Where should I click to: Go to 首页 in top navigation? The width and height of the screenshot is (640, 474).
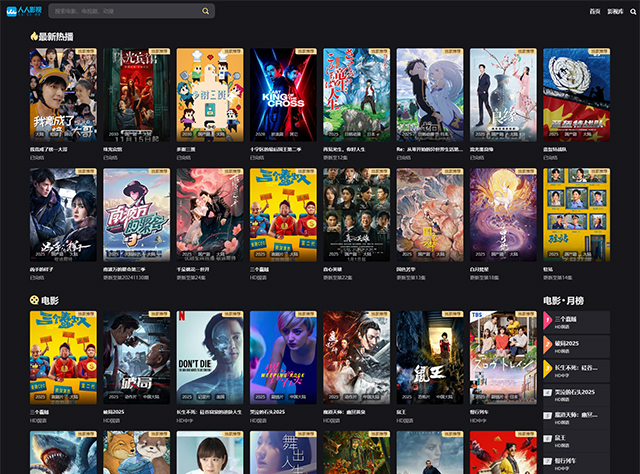click(x=595, y=11)
